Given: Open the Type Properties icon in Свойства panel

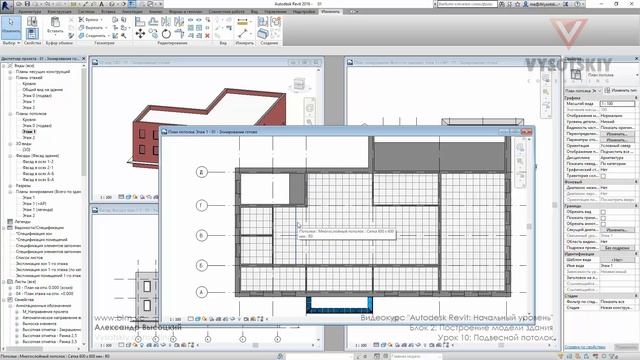Looking at the screenshot, I should 32,21.
